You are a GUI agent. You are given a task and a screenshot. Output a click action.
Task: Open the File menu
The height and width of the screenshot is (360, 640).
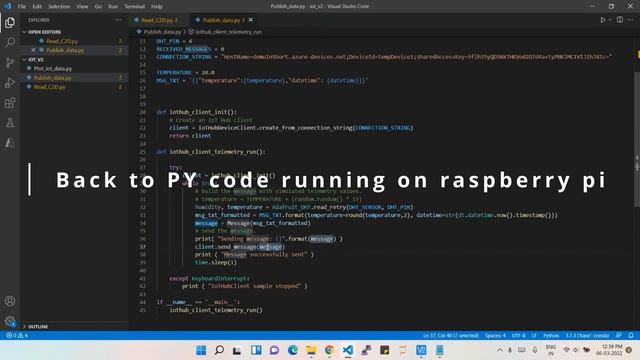(x=22, y=7)
